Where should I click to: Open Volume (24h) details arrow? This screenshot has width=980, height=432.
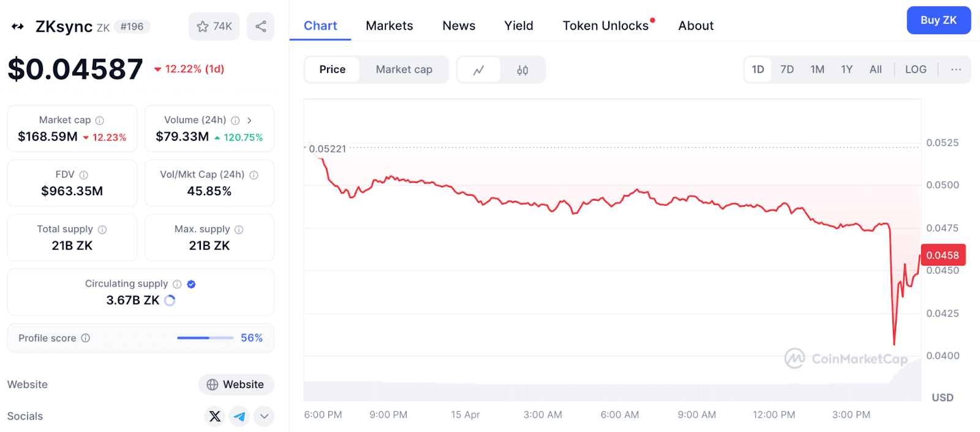click(249, 121)
